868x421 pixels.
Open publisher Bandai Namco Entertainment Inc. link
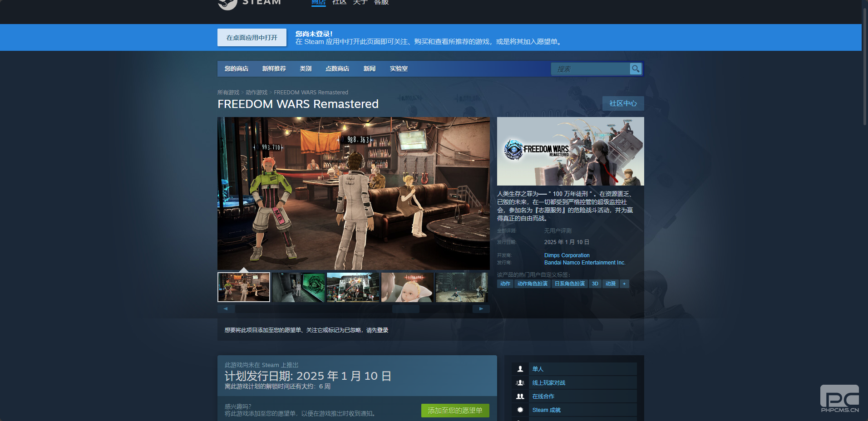point(585,263)
